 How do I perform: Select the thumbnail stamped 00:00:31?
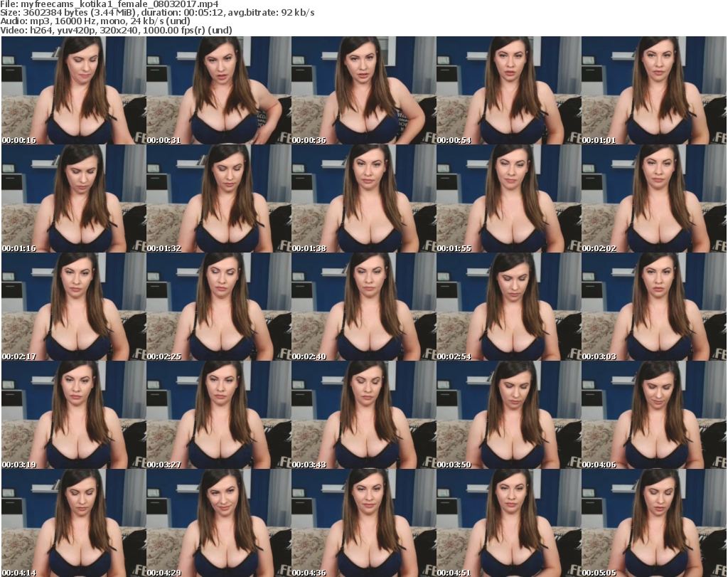[219, 90]
